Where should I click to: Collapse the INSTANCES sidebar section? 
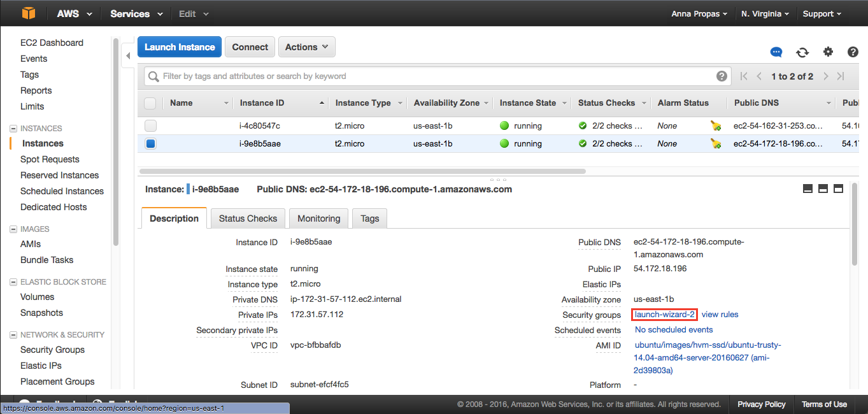click(x=13, y=129)
